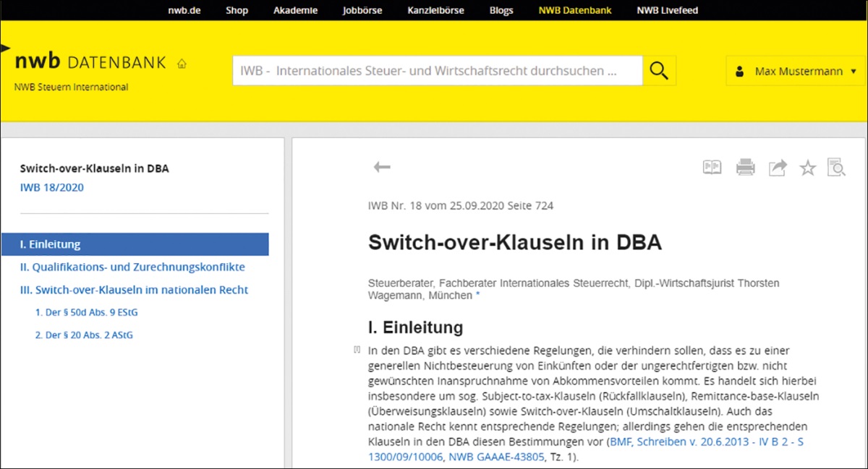
Task: Jump to II. Qualifikations- und Zurechnungskonflikte
Action: (132, 267)
